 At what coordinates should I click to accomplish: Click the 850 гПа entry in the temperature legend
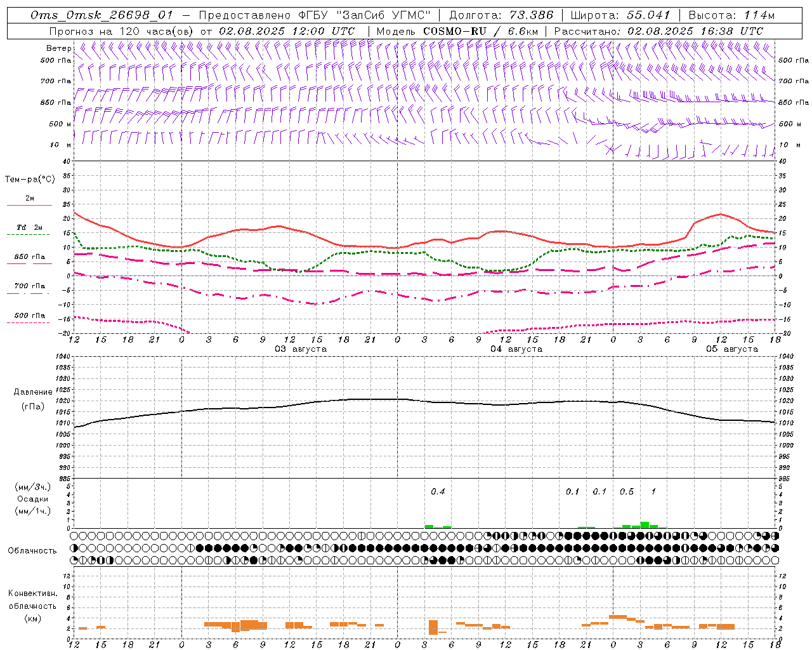[x=30, y=257]
